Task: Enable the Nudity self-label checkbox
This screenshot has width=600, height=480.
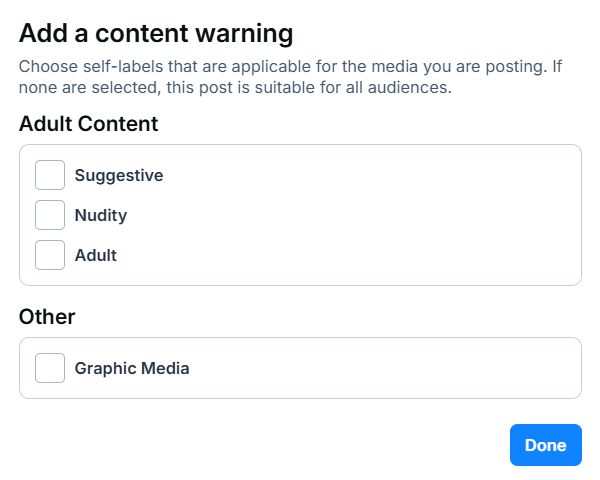Action: 50,215
